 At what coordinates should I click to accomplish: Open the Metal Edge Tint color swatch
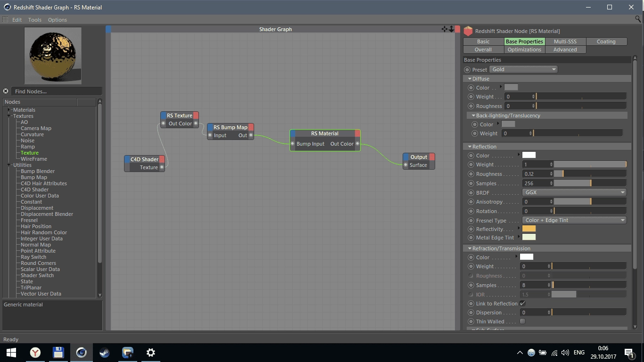[529, 237]
